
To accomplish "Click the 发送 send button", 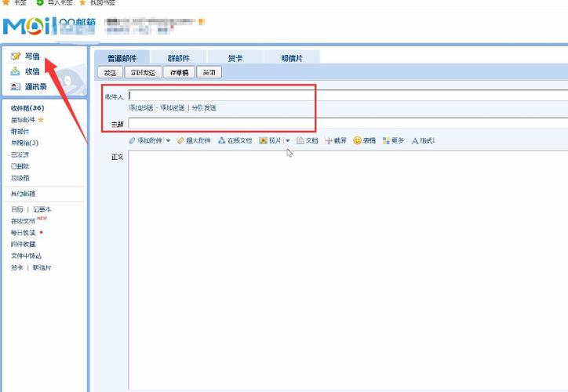I will [110, 72].
